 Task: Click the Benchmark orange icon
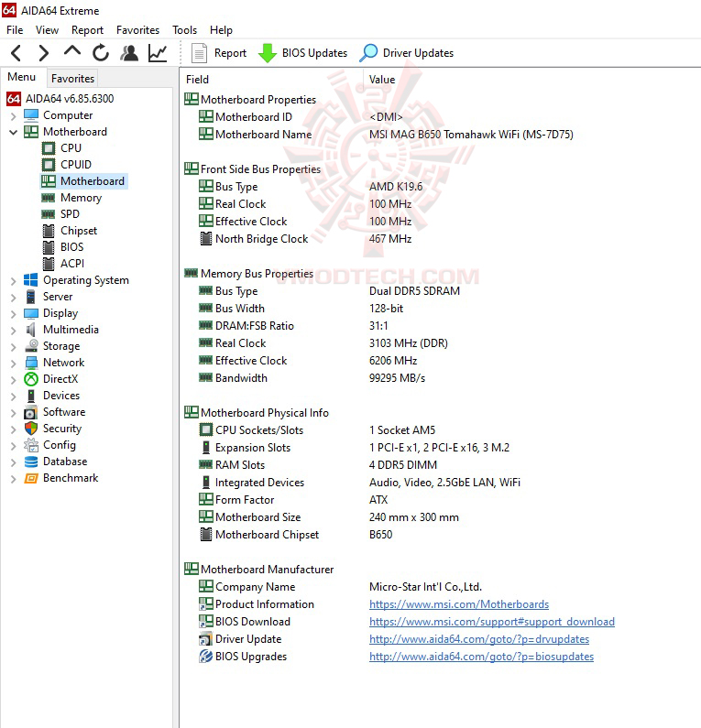[30, 478]
